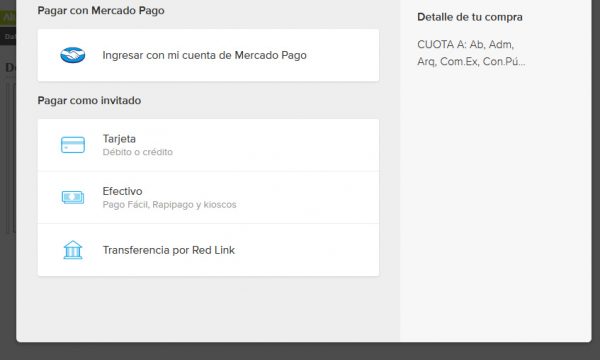
Task: Click the Débito o crédito subtitle
Action: point(138,152)
